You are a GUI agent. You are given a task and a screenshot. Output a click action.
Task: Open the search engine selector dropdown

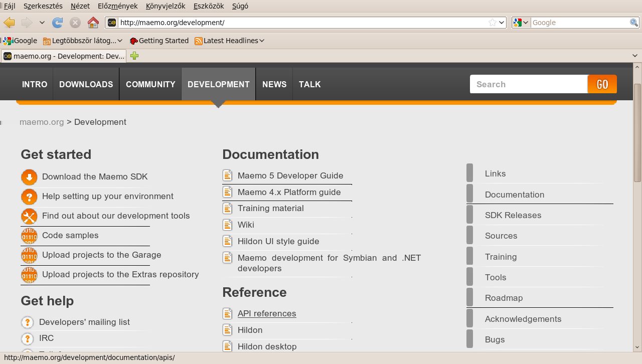point(521,23)
